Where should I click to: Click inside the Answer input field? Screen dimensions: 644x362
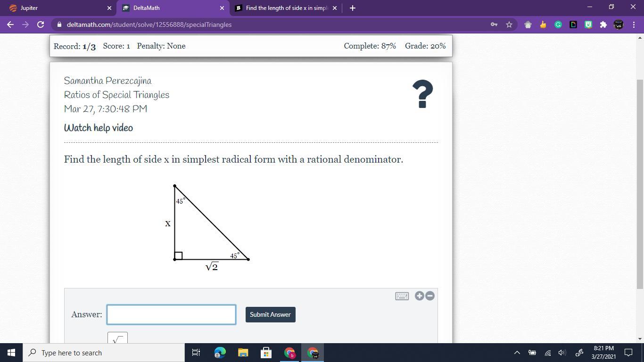point(171,314)
